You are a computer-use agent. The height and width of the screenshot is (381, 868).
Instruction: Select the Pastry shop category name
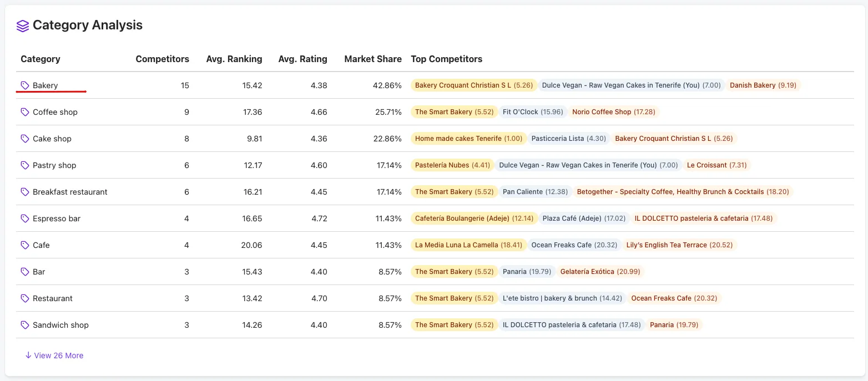[54, 165]
